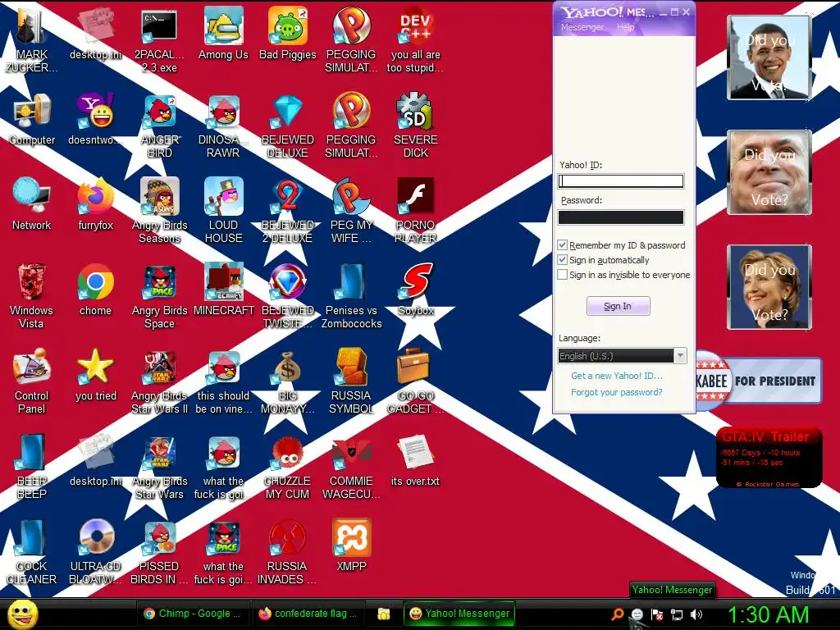Image resolution: width=840 pixels, height=630 pixels.
Task: Open the FOR PRESIDENT campaign gadget
Action: (x=759, y=381)
